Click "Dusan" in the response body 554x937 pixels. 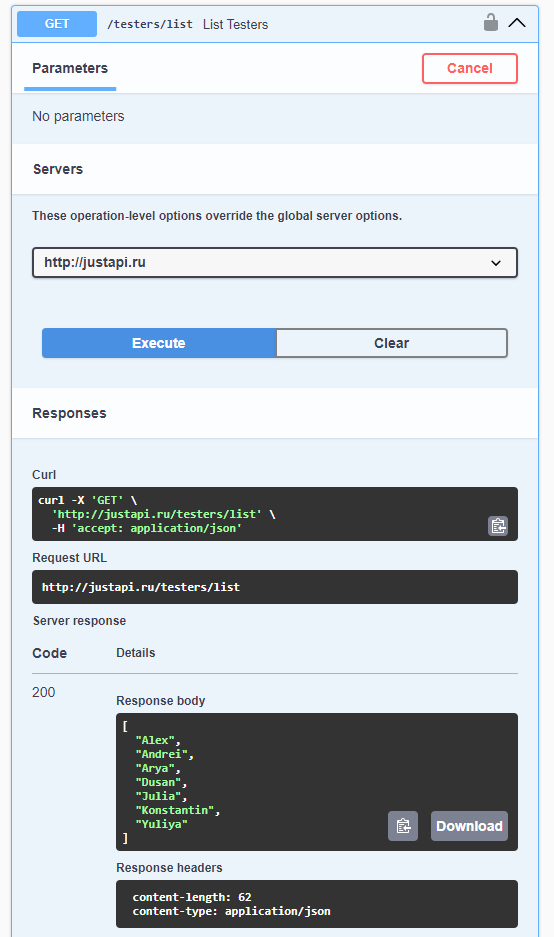point(158,782)
